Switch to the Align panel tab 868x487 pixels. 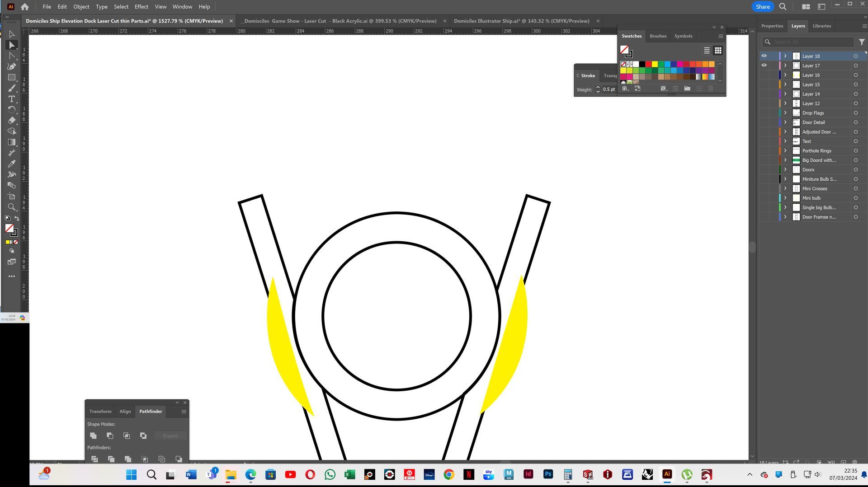[x=125, y=412]
